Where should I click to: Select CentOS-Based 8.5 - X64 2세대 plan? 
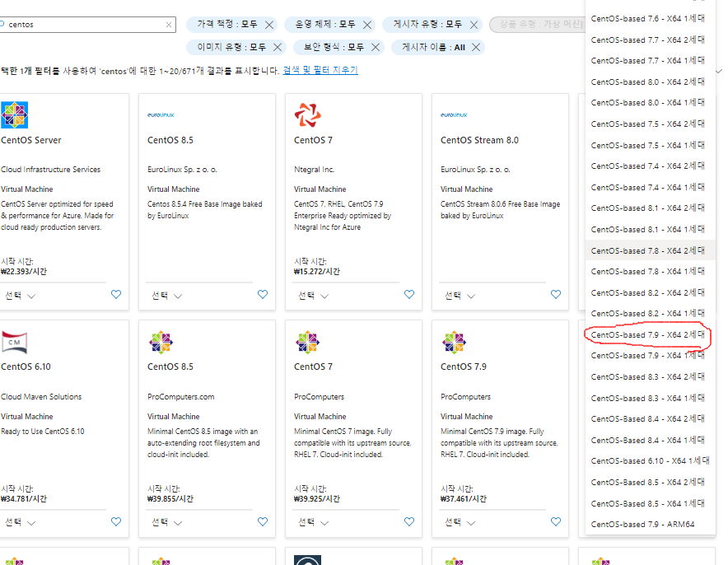[x=649, y=483]
